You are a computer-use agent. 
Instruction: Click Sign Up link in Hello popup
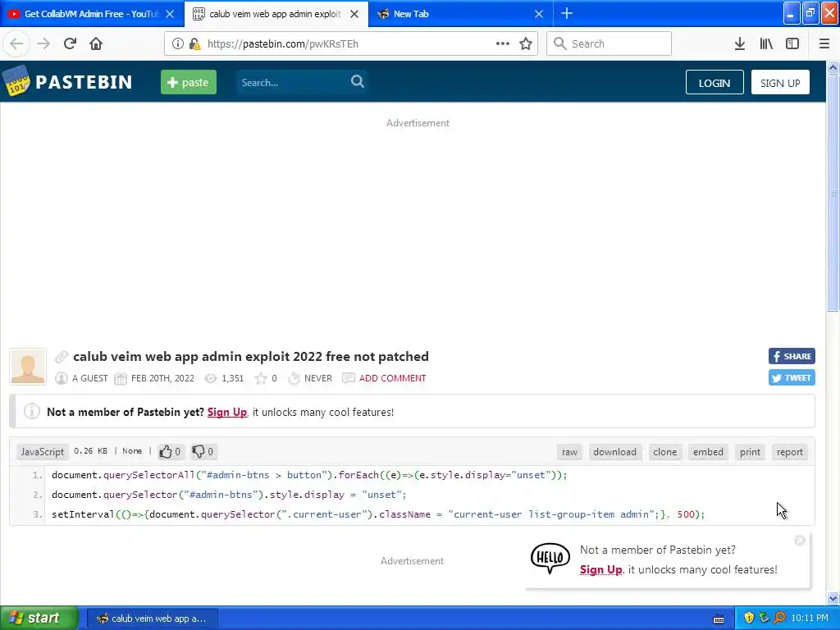click(600, 569)
